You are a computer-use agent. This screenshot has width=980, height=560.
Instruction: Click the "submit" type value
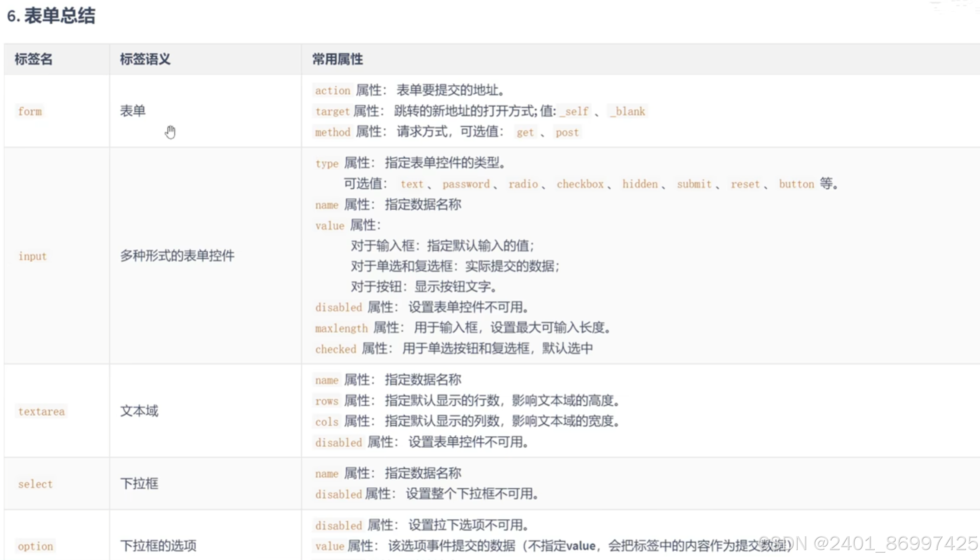[694, 184]
